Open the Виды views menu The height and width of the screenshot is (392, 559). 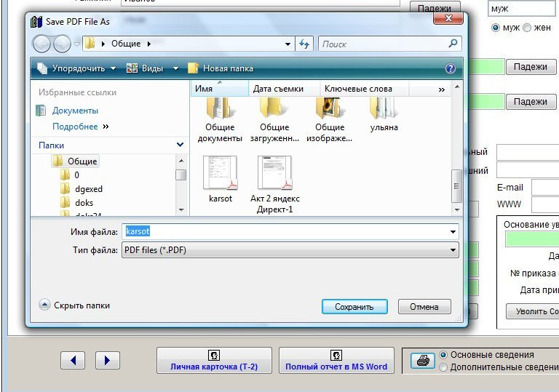(145, 68)
